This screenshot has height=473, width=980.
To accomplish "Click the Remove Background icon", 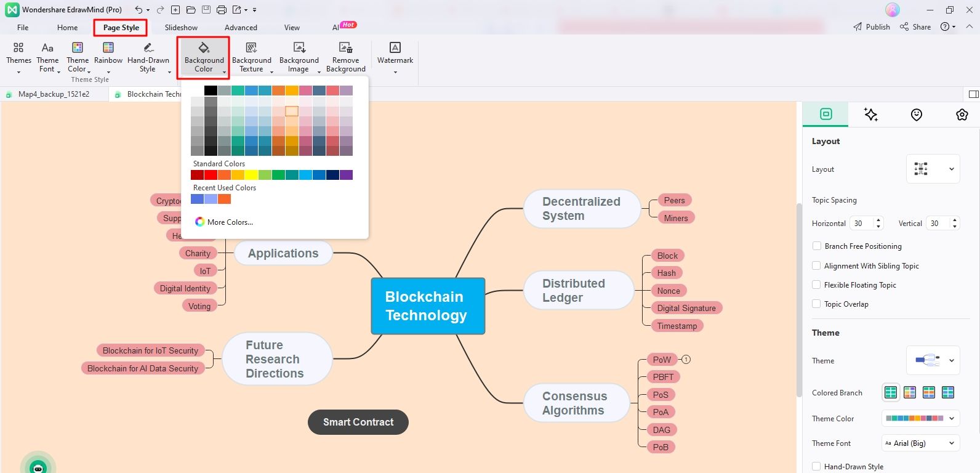I will click(345, 48).
